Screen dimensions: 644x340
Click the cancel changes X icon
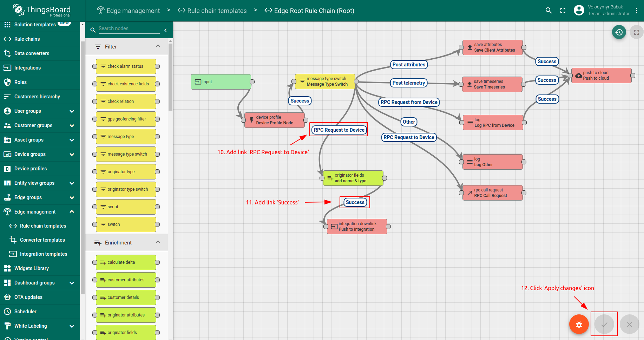(630, 324)
